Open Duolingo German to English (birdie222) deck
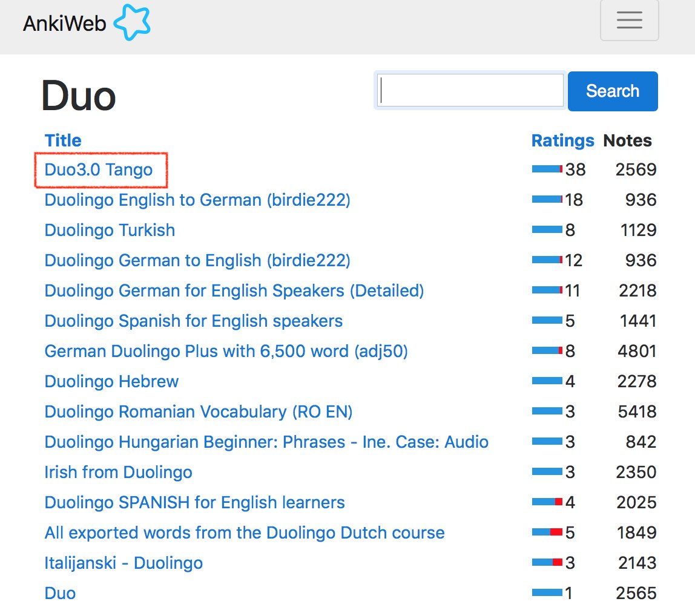Image resolution: width=695 pixels, height=616 pixels. click(197, 261)
